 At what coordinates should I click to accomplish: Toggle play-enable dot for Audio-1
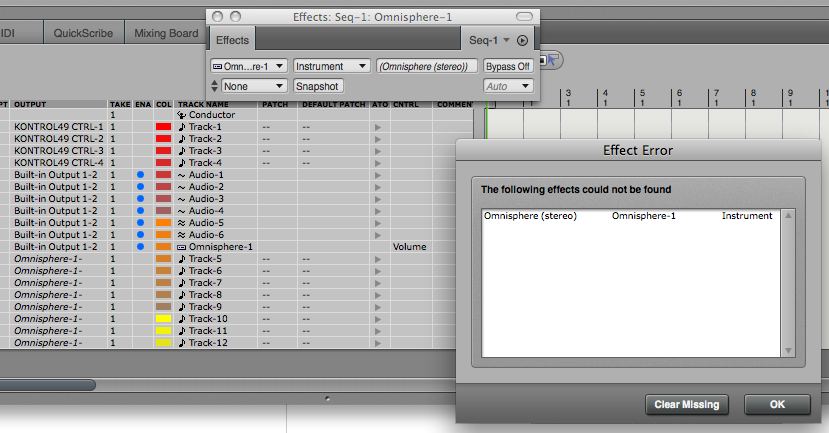(140, 174)
